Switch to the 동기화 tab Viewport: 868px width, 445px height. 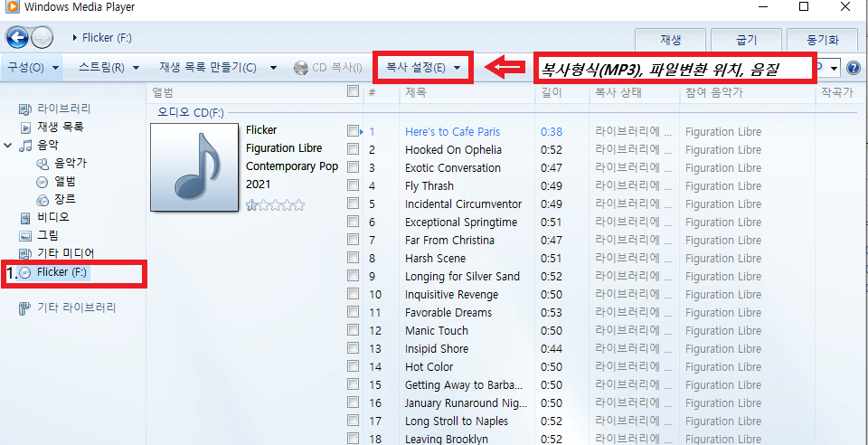[823, 41]
